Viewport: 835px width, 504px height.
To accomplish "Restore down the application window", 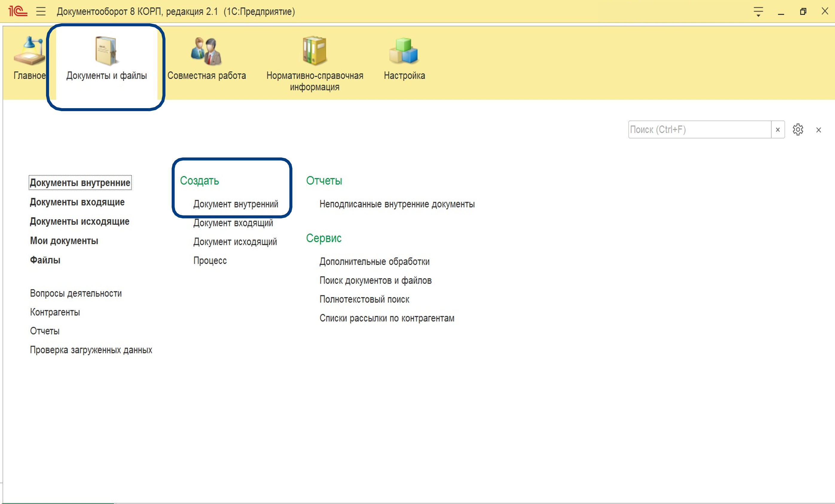I will (803, 12).
